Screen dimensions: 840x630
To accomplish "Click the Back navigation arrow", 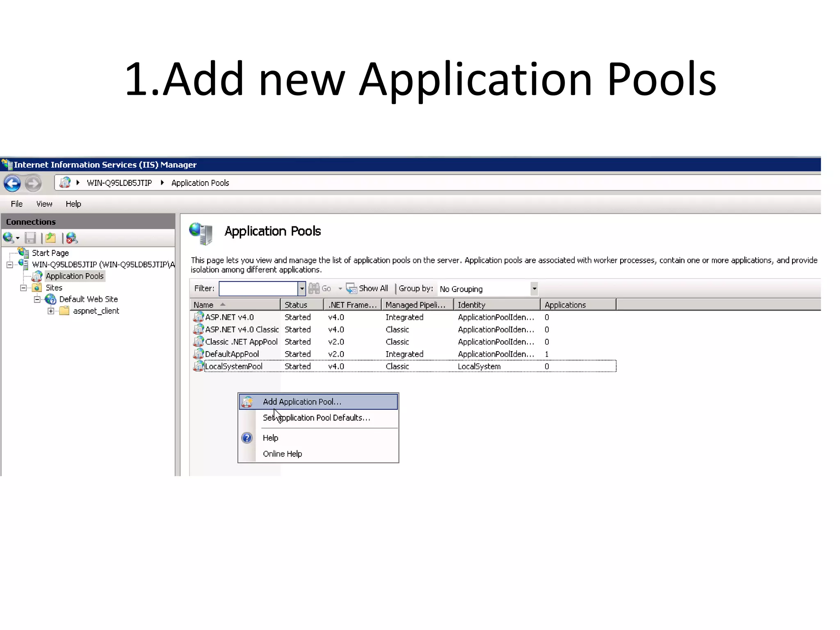I will (x=12, y=183).
